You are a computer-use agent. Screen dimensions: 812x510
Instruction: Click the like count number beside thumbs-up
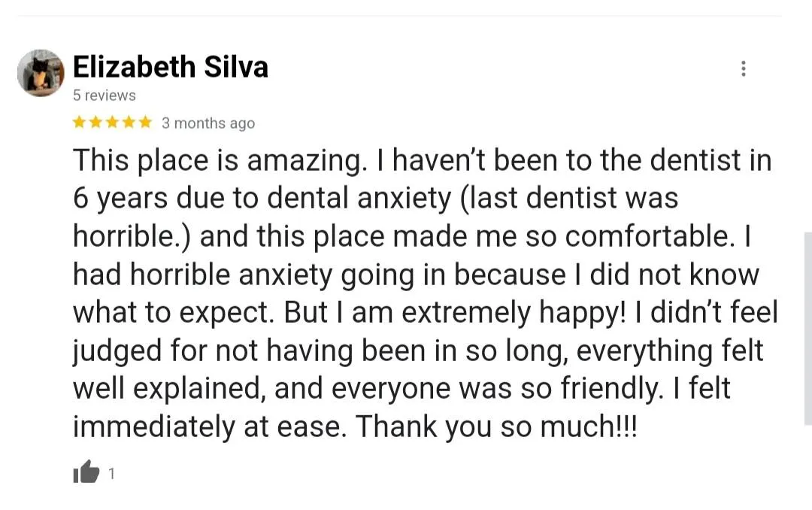(x=111, y=473)
